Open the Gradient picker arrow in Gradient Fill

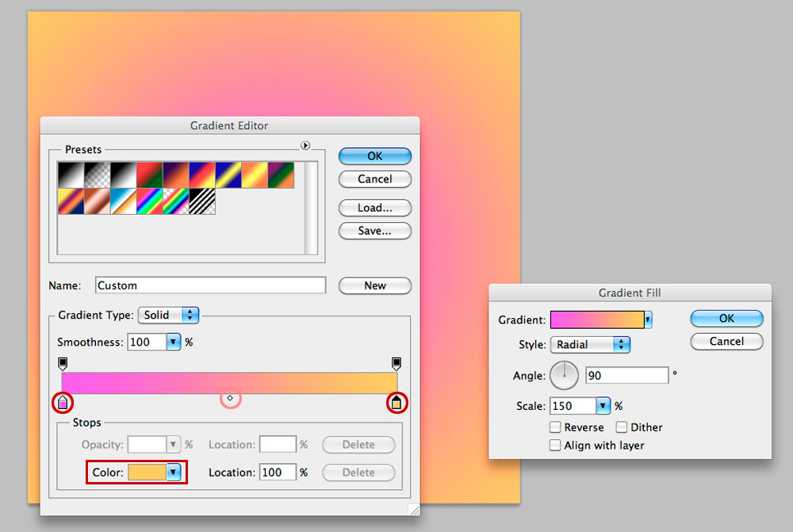[649, 320]
